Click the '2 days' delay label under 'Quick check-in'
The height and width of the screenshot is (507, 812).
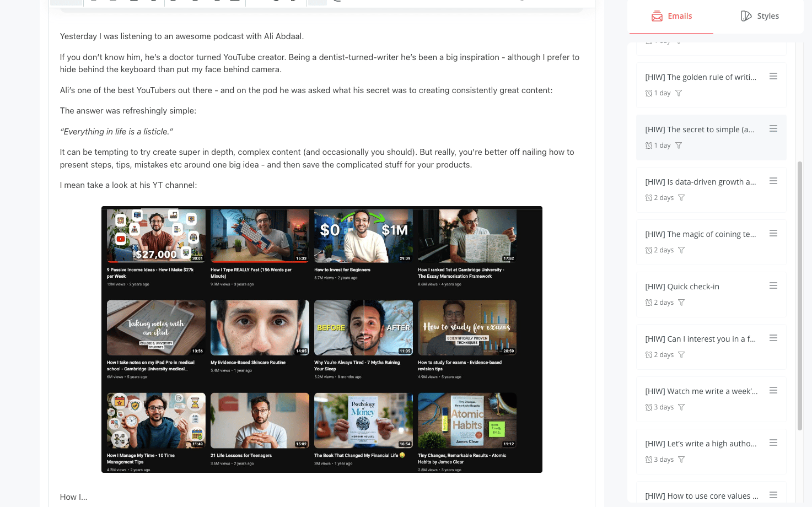click(x=664, y=303)
